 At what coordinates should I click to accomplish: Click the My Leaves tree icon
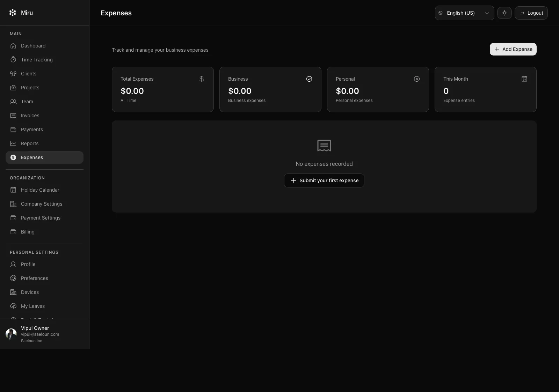click(13, 306)
